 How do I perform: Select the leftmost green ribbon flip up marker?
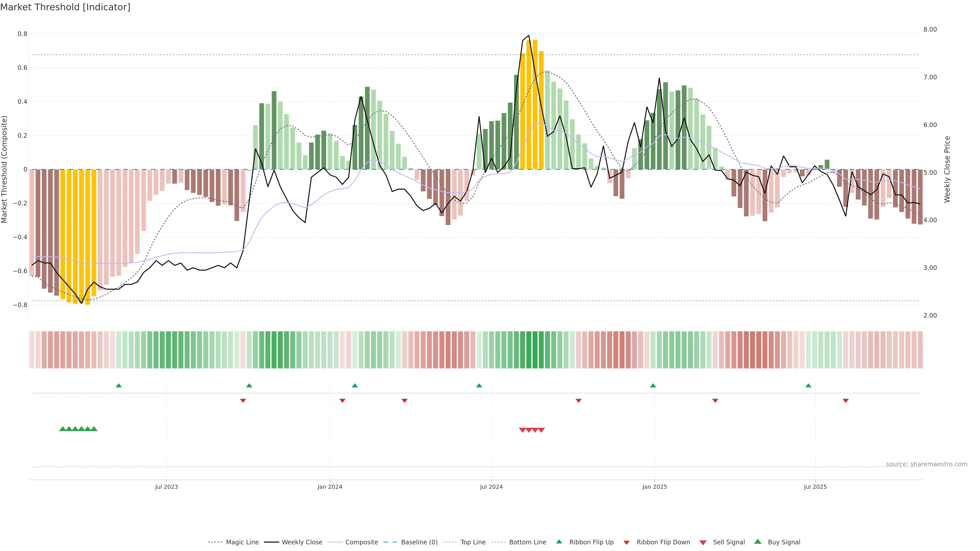(119, 386)
